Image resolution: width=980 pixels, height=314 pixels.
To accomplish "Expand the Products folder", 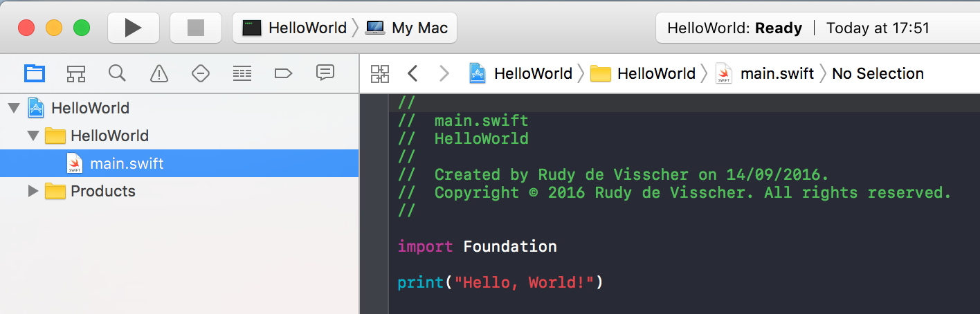I will (x=33, y=191).
